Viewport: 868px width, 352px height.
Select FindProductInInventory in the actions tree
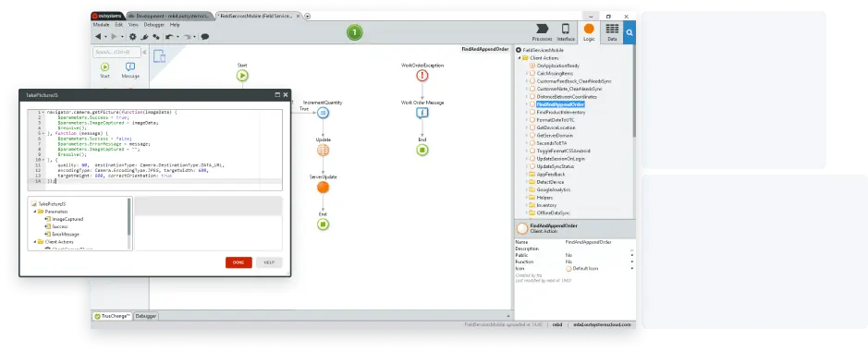point(561,112)
